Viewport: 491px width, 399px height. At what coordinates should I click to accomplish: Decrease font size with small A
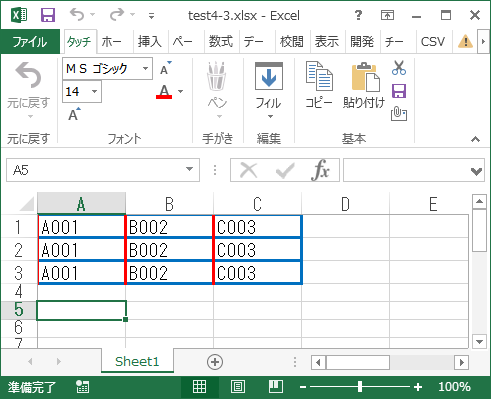coord(165,68)
